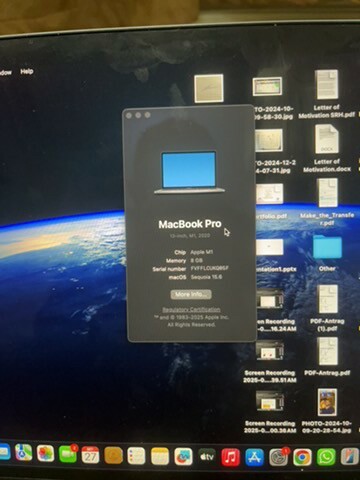Image resolution: width=360 pixels, height=480 pixels.
Task: Select Make_the_Transfer.pdf desktop file
Action: point(327,192)
